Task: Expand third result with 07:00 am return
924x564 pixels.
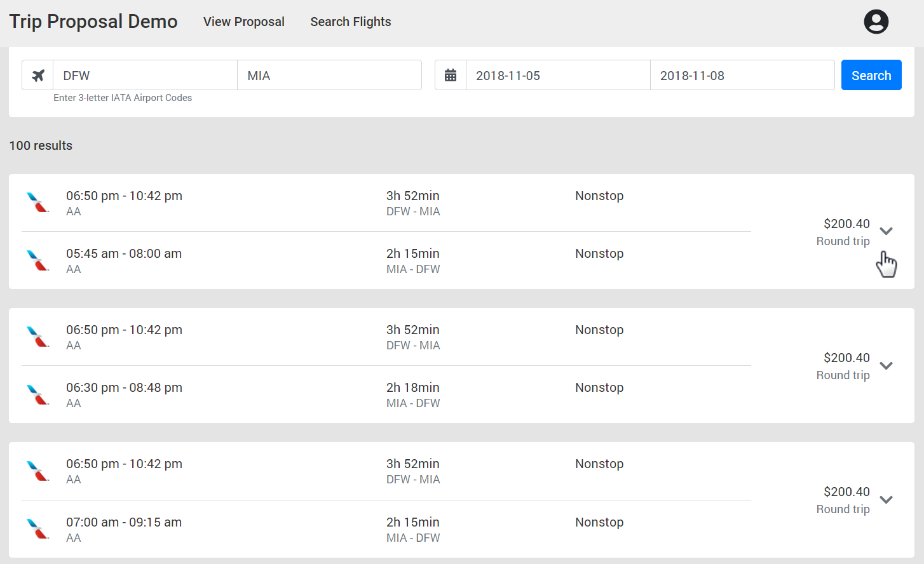Action: coord(887,500)
